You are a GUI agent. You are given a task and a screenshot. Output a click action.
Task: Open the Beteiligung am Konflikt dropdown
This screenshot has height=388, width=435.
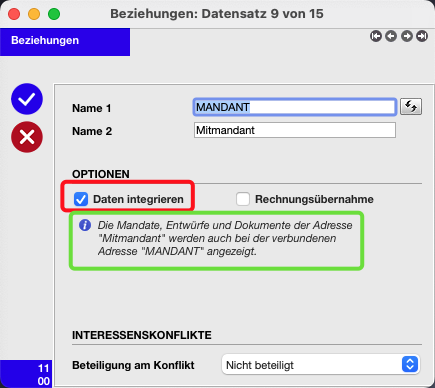point(320,365)
